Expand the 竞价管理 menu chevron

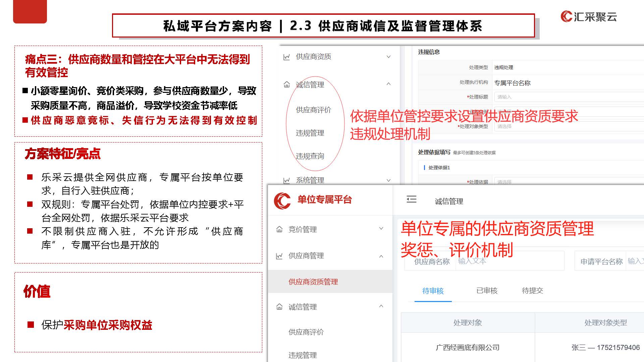(381, 229)
